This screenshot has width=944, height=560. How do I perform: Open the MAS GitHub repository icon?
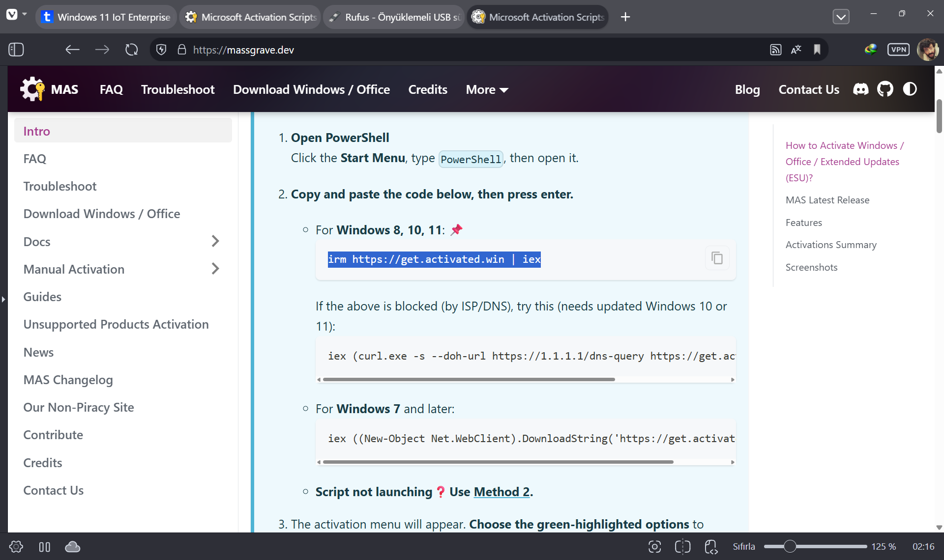click(885, 89)
